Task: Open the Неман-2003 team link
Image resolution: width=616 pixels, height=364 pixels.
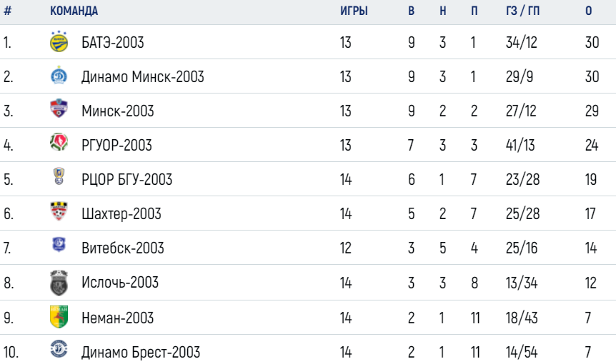Action: point(117,318)
